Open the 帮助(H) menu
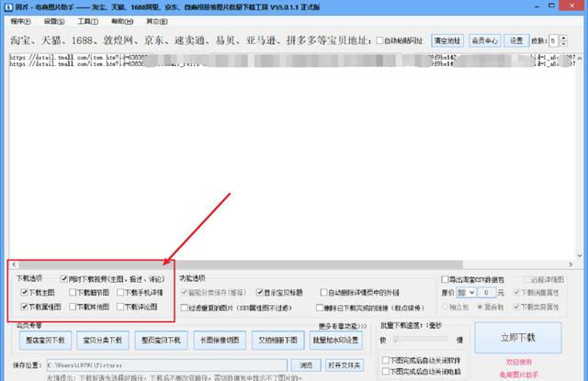Image resolution: width=588 pixels, height=381 pixels. coord(122,21)
